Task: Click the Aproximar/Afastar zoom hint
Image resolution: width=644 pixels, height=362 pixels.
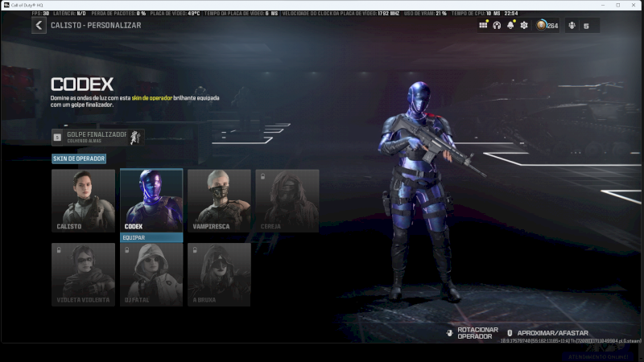Action: pyautogui.click(x=548, y=333)
